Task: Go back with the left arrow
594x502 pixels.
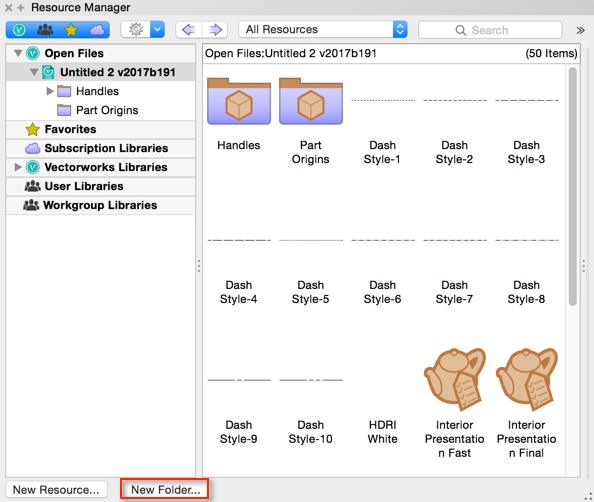Action: (x=189, y=30)
